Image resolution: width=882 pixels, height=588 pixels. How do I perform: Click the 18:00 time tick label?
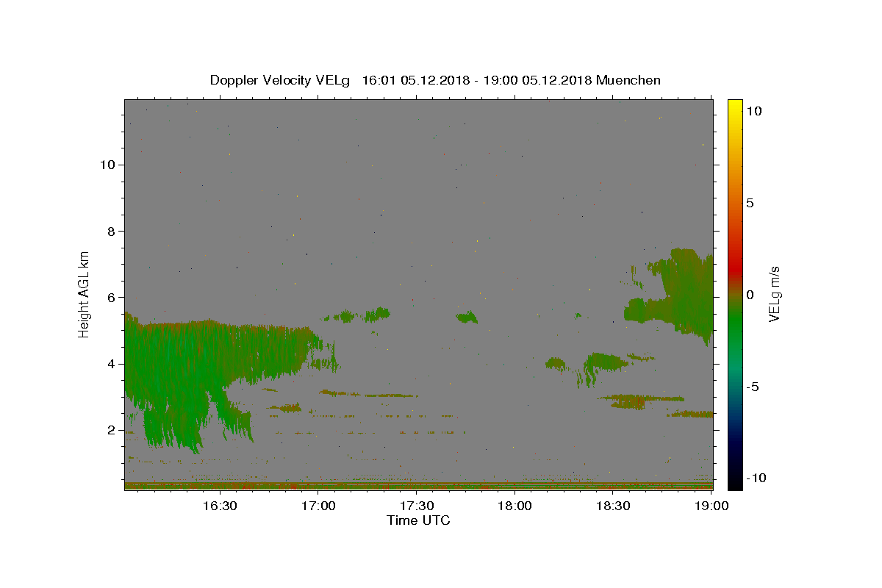515,506
